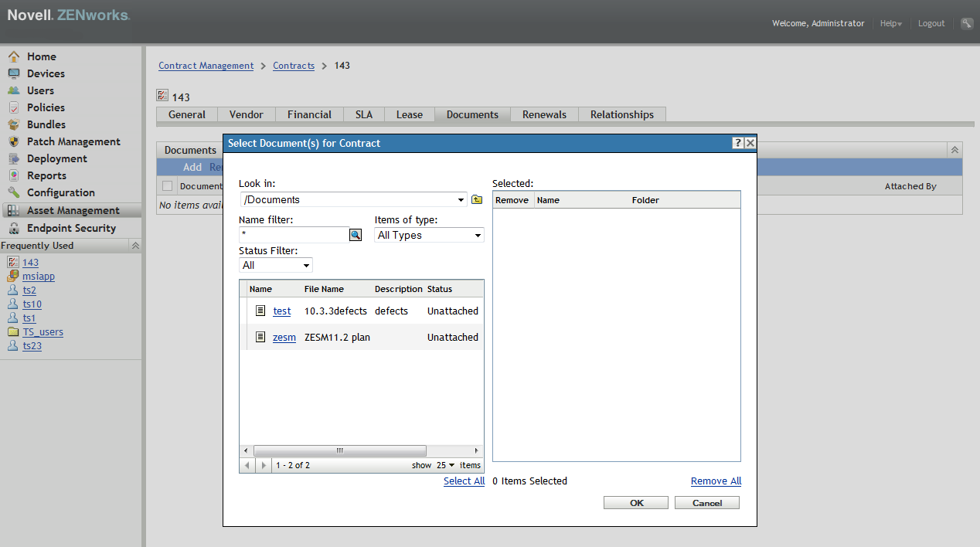
Task: Click the up-folder icon beside Look in
Action: coord(476,199)
